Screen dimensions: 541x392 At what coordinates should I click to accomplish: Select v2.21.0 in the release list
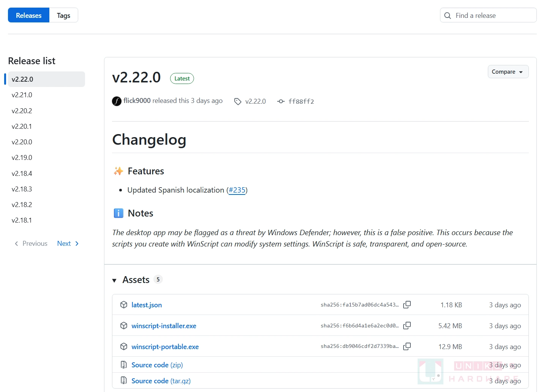click(22, 95)
